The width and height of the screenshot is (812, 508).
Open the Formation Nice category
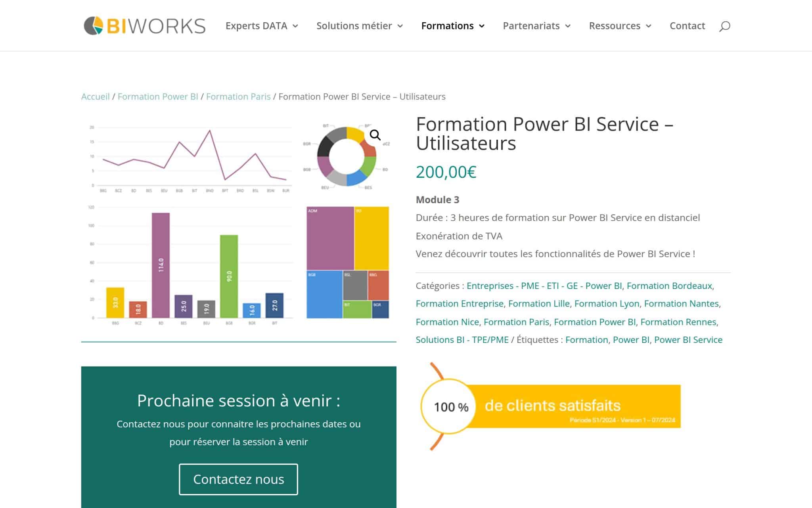447,322
